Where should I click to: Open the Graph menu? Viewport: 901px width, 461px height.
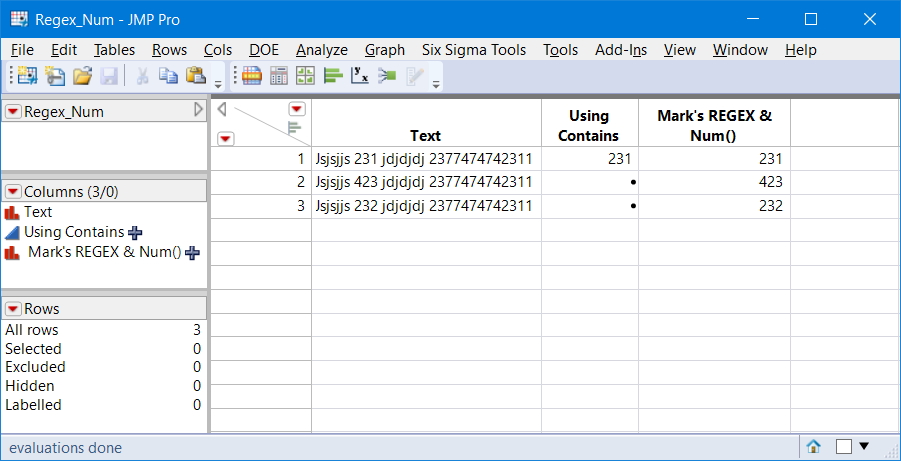[x=385, y=50]
